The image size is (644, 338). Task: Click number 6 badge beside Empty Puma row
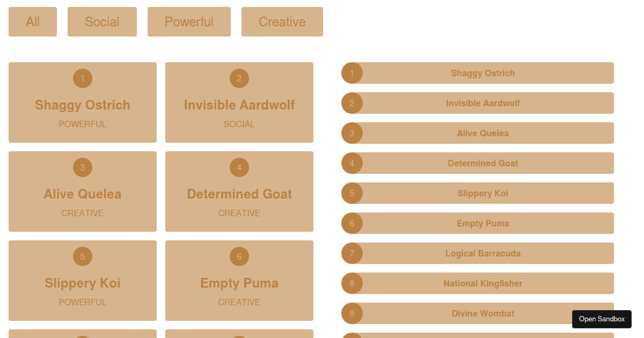coord(352,223)
